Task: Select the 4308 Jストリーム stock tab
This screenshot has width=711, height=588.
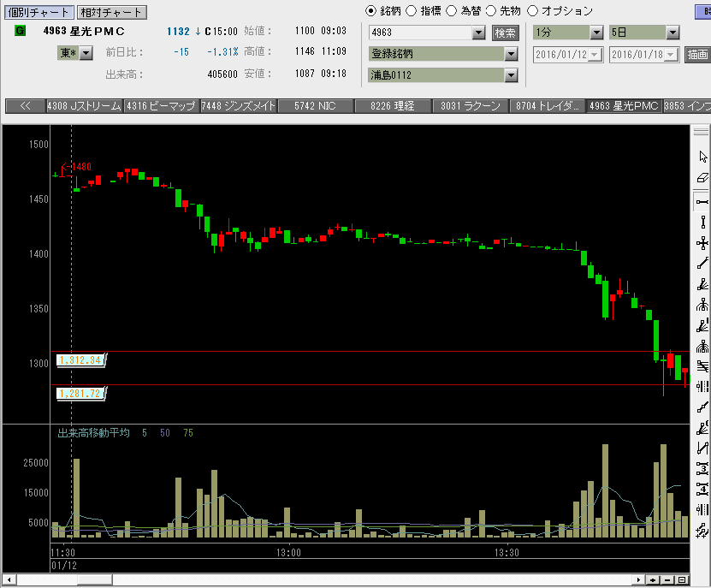Action: tap(84, 106)
